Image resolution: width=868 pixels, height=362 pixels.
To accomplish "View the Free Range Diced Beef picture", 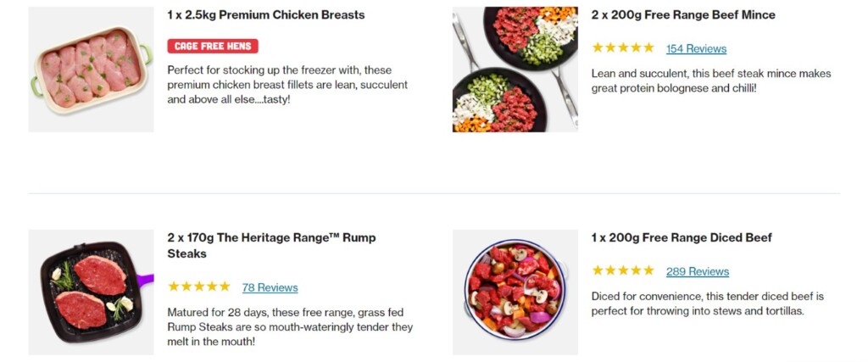I will 515,292.
